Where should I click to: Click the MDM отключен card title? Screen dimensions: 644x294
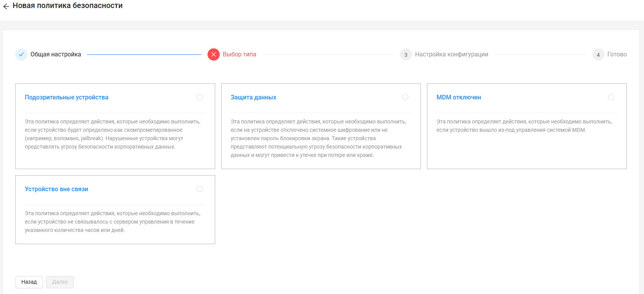tap(459, 97)
